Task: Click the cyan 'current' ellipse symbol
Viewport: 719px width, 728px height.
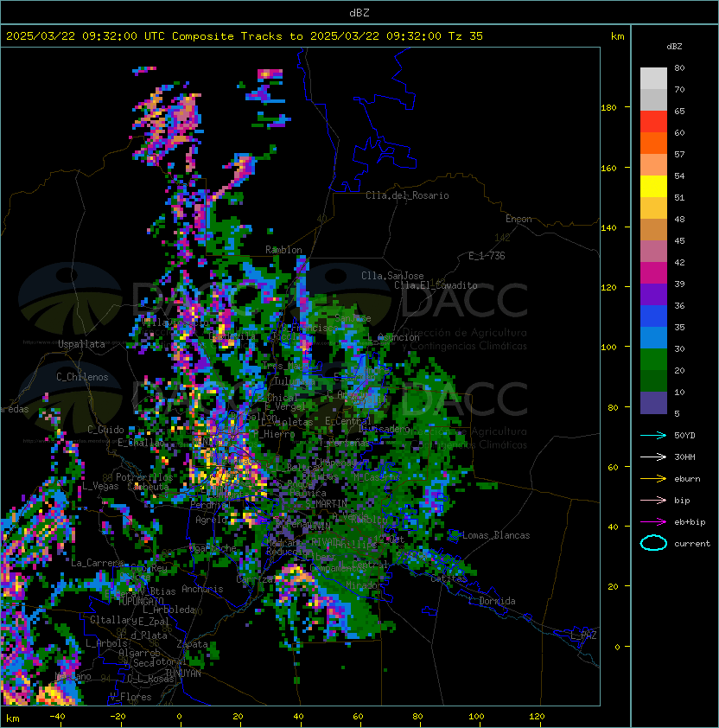Action: click(x=653, y=543)
